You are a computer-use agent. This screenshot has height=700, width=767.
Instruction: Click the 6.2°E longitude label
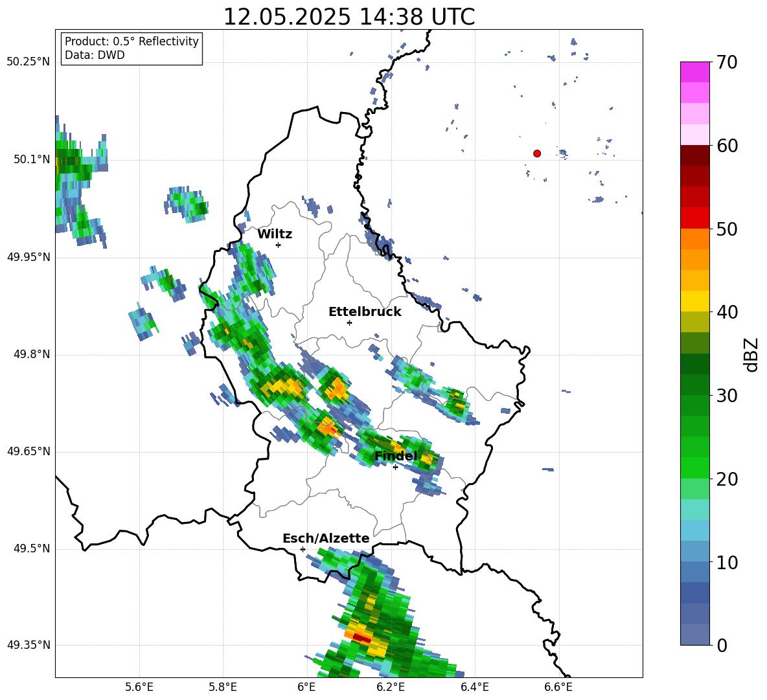pos(391,687)
